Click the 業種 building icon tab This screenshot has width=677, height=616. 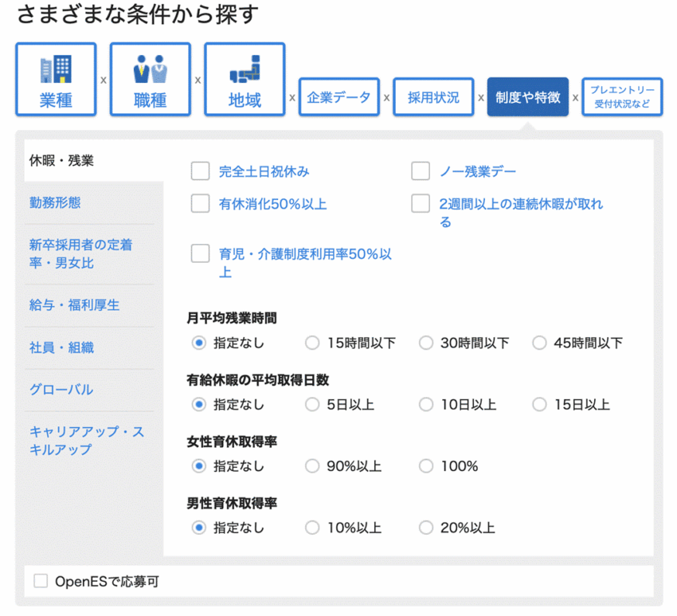(x=56, y=80)
